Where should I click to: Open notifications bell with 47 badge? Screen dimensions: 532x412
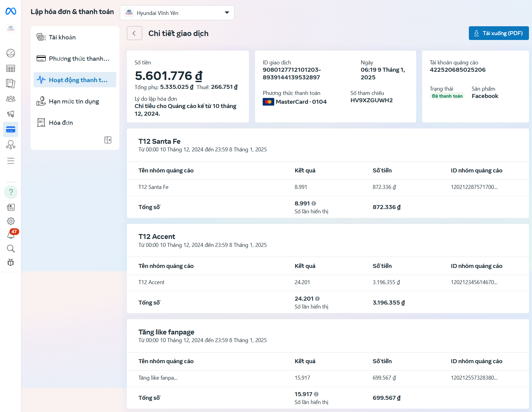click(x=11, y=235)
